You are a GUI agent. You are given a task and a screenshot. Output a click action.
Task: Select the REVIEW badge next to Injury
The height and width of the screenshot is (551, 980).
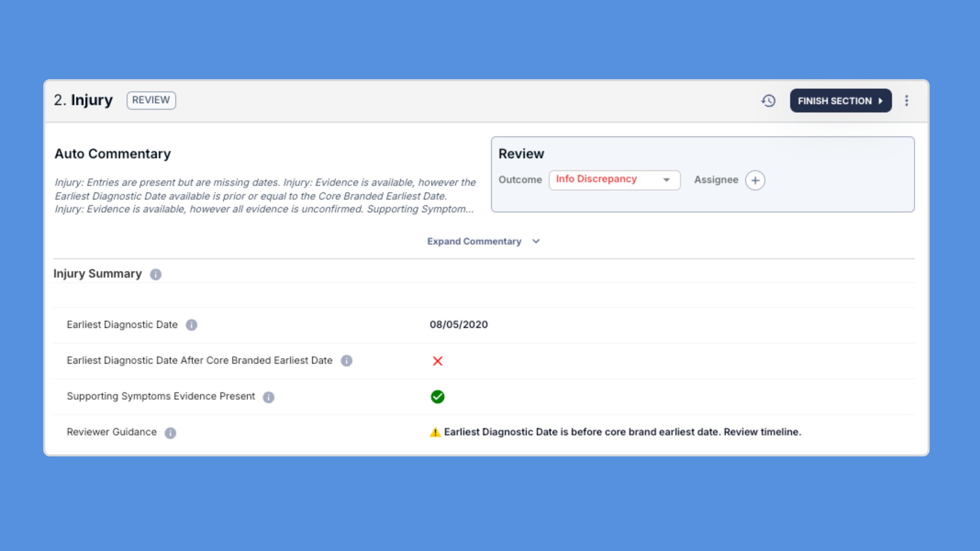pyautogui.click(x=151, y=100)
